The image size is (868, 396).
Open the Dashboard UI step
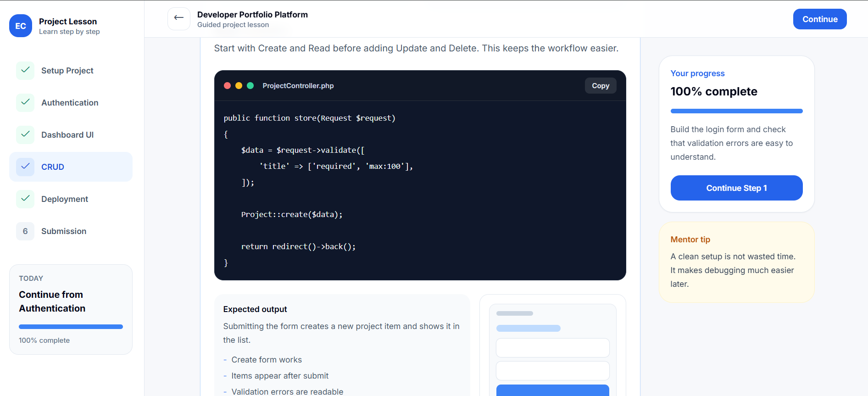[71, 134]
